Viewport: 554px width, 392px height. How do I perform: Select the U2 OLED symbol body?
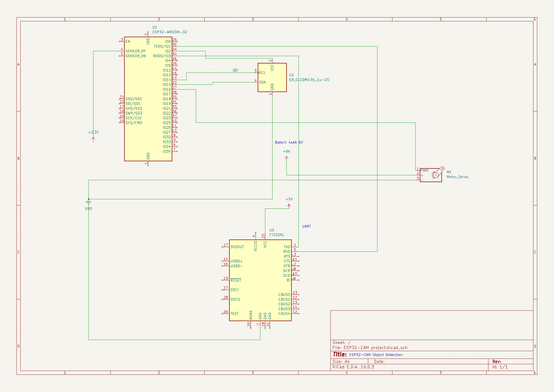tap(272, 77)
